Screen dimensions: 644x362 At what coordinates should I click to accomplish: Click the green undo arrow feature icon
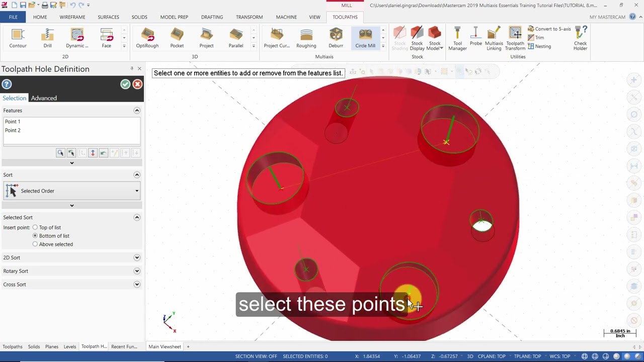tap(103, 153)
